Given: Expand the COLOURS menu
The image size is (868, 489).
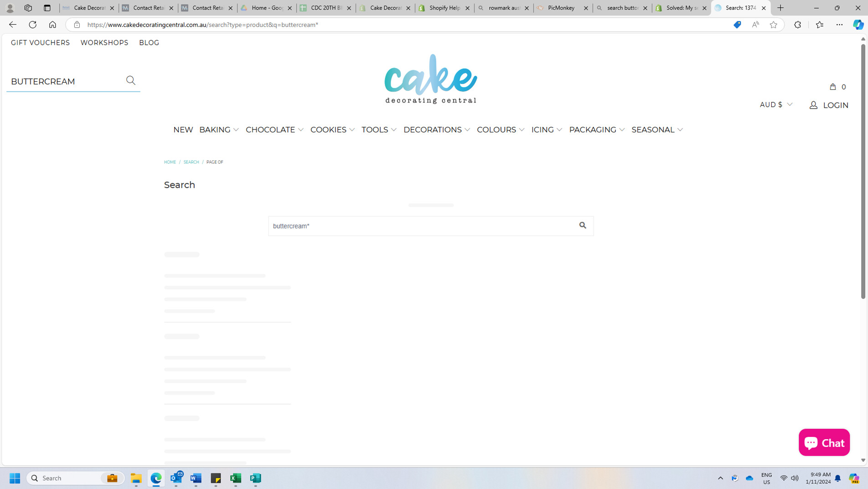Looking at the screenshot, I should [501, 130].
